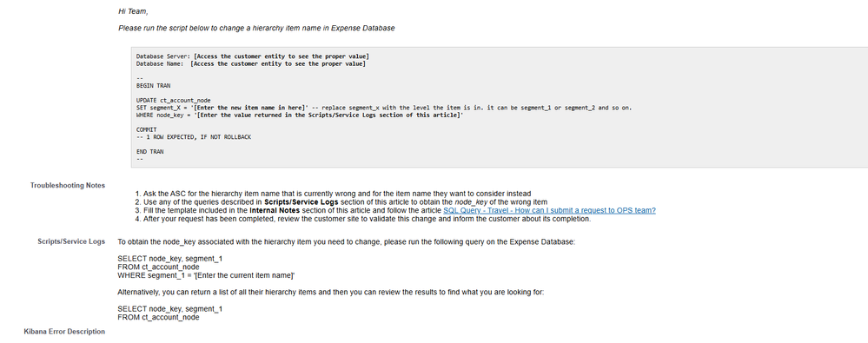Image resolution: width=868 pixels, height=343 pixels.
Task: Click the 'Kibana Error Description' section heading
Action: point(64,332)
